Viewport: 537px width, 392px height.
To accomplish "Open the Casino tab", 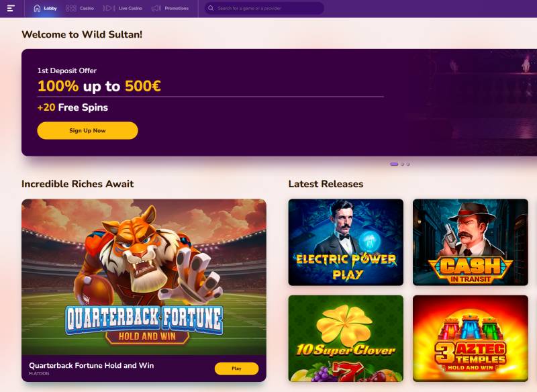I will pyautogui.click(x=87, y=9).
